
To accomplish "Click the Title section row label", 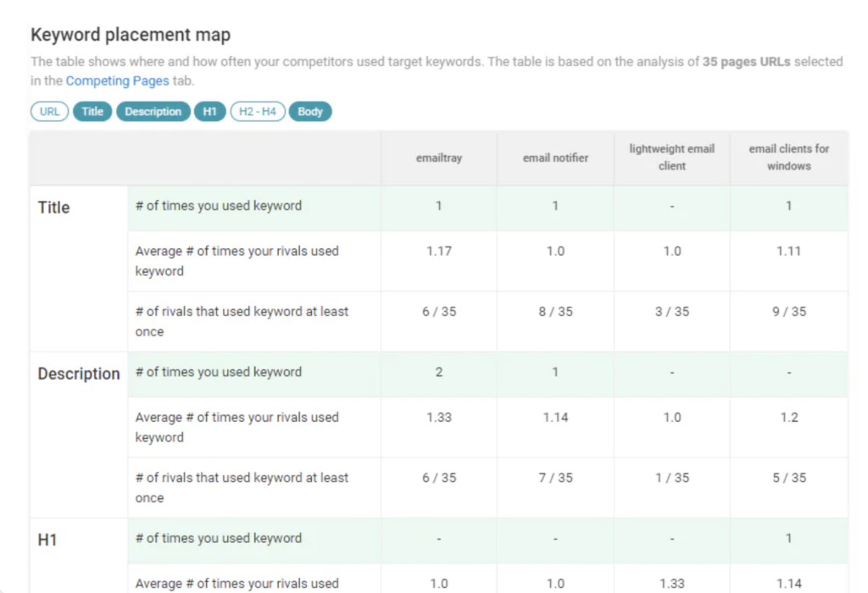I will click(x=54, y=208).
